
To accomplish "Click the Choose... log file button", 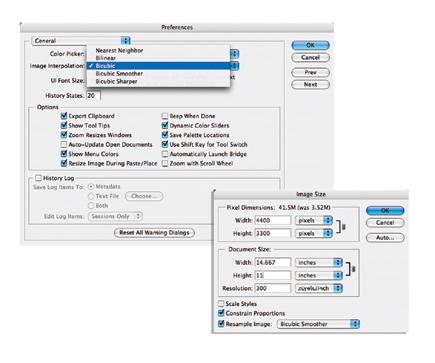I will click(144, 196).
